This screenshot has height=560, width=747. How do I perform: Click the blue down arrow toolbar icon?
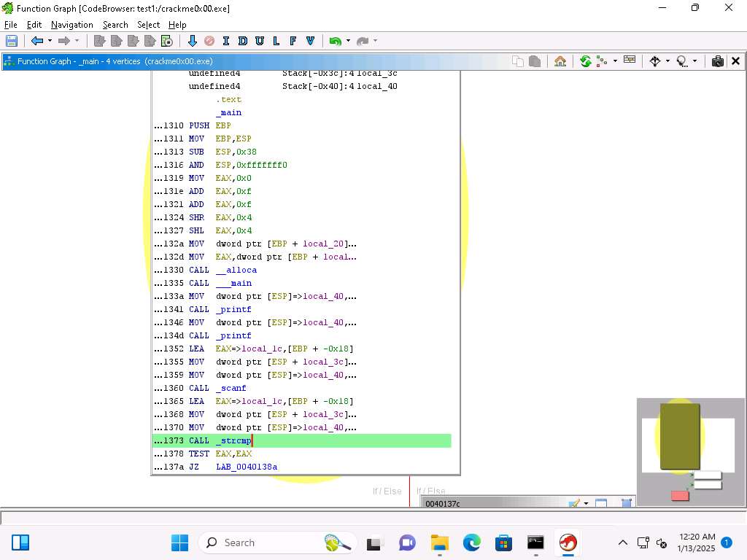pos(193,41)
